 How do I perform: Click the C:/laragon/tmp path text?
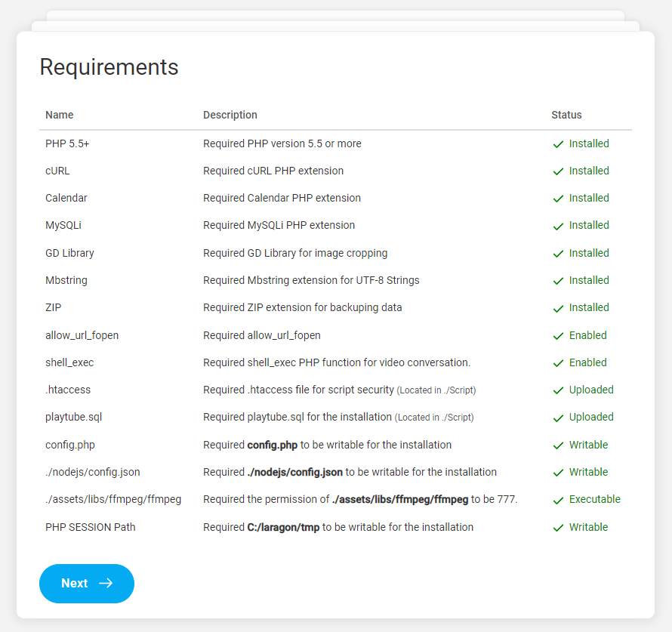tap(283, 527)
